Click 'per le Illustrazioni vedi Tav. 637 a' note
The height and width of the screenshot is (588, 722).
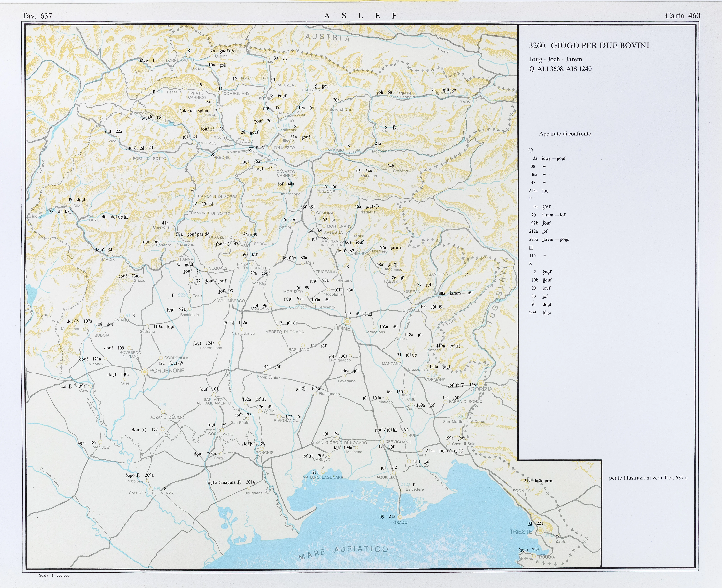point(648,478)
